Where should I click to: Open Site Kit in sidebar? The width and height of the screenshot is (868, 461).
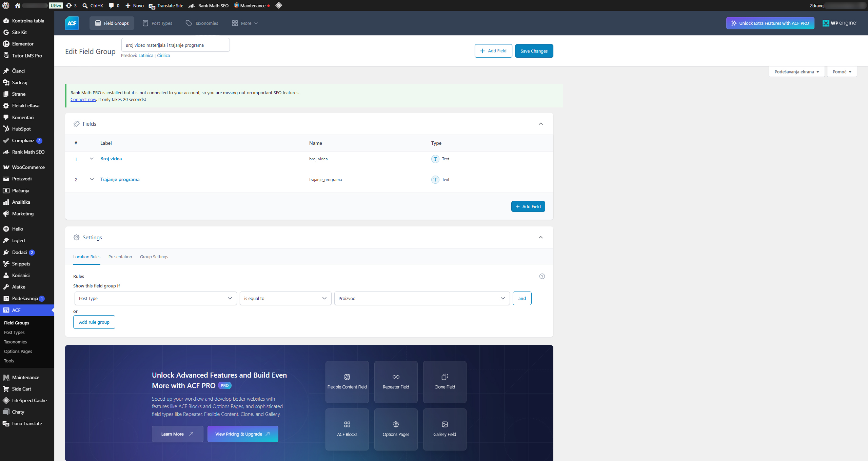point(27,32)
